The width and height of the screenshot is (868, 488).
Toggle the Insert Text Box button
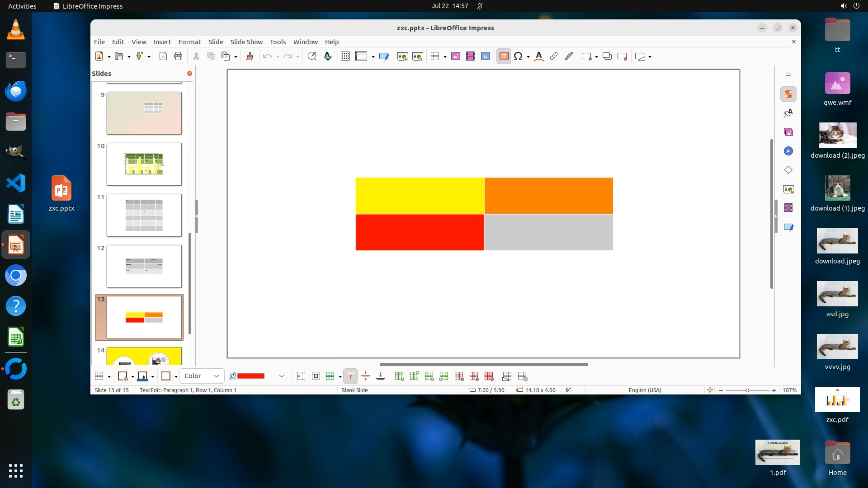[x=504, y=56]
